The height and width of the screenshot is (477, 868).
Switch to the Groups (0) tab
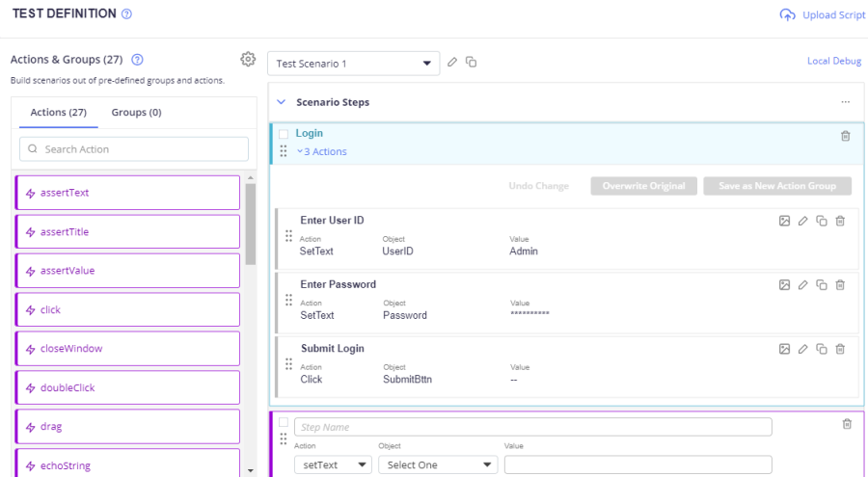pyautogui.click(x=136, y=113)
